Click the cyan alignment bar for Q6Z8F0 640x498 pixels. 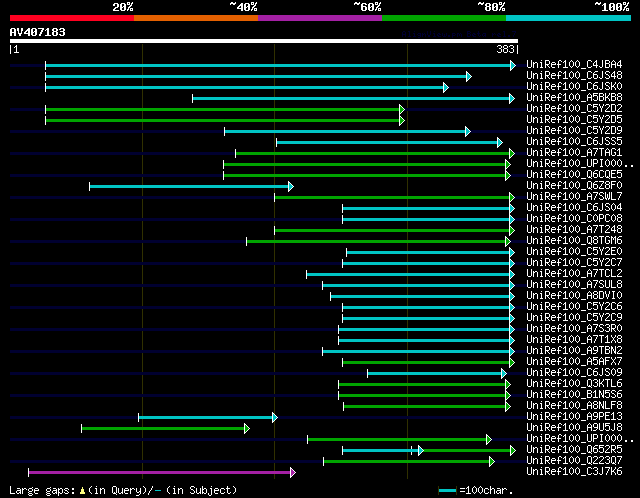(189, 187)
